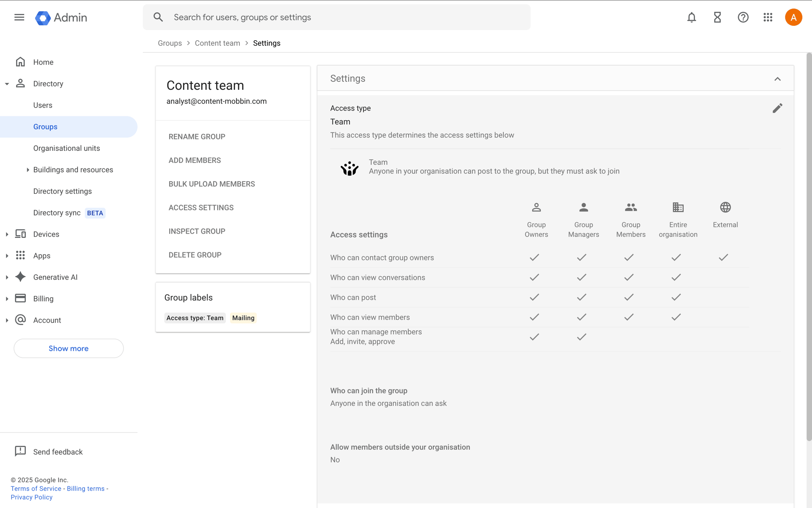Click Send feedback text
Screen dimensions: 812x508
tap(58, 452)
